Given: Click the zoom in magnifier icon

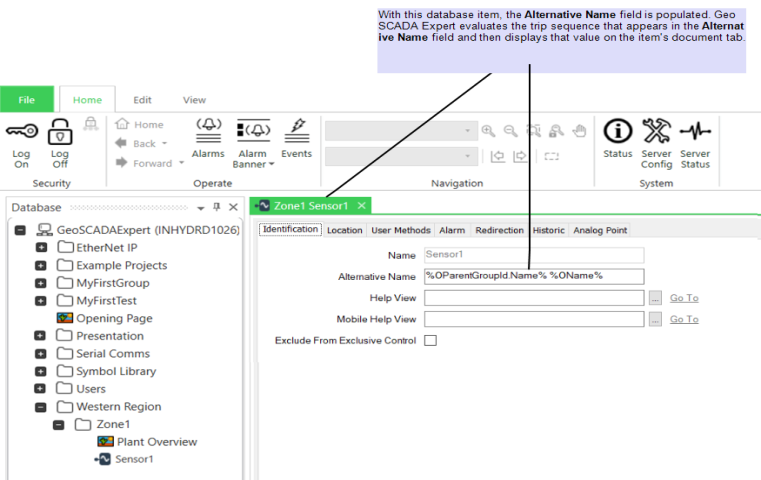Looking at the screenshot, I should 488,131.
